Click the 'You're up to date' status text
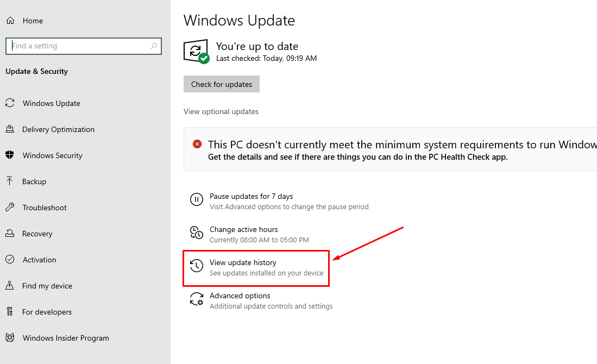597x364 pixels. pyautogui.click(x=257, y=47)
